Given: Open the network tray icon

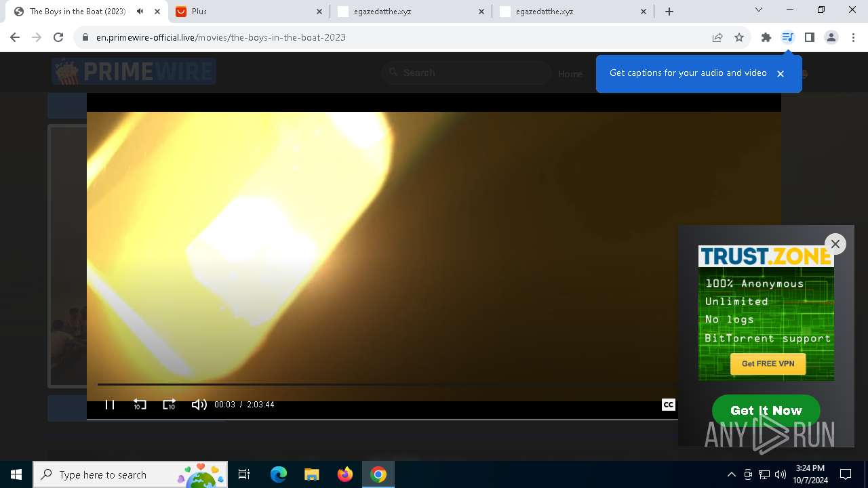Looking at the screenshot, I should coord(764,474).
